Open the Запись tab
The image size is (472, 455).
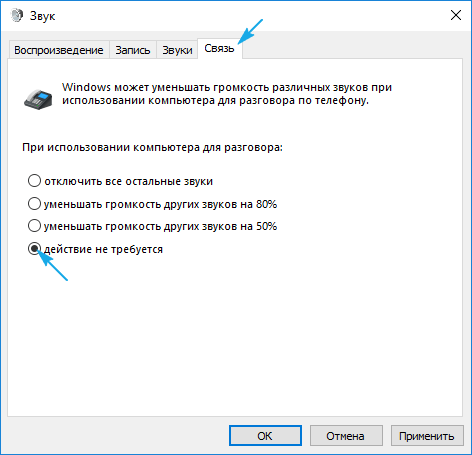tap(133, 50)
